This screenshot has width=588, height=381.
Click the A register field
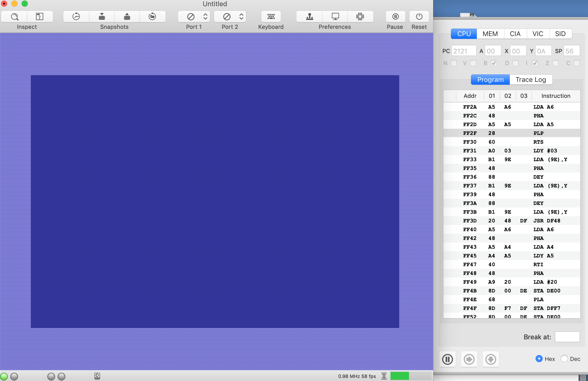coord(493,51)
